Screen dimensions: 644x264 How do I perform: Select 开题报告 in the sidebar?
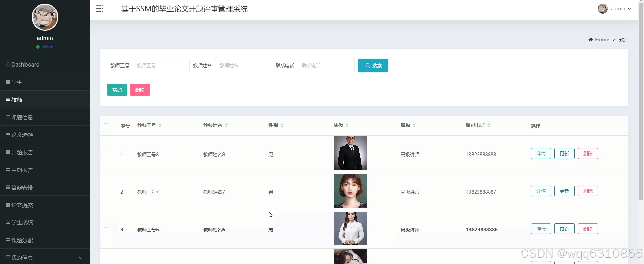coord(45,152)
